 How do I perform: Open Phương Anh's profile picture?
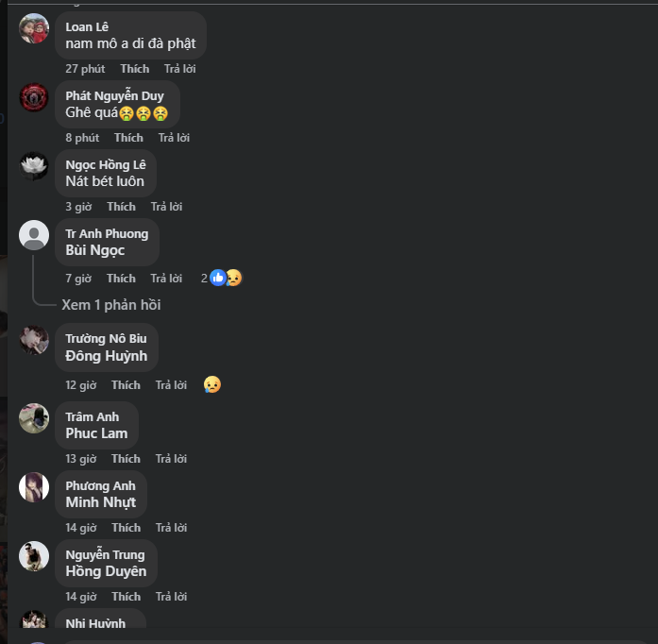[34, 487]
